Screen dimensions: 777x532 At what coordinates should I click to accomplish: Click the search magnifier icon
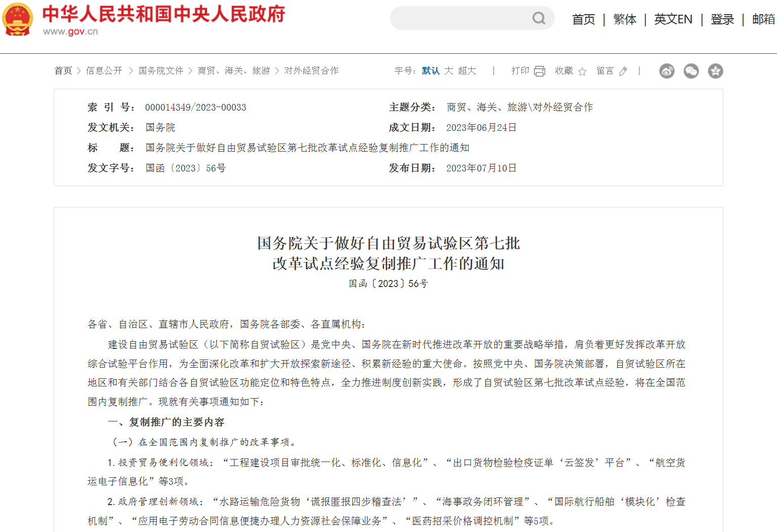pos(539,18)
